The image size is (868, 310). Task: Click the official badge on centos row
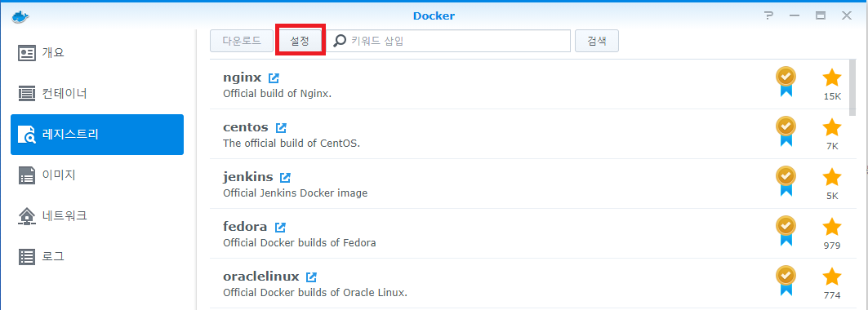coord(786,131)
